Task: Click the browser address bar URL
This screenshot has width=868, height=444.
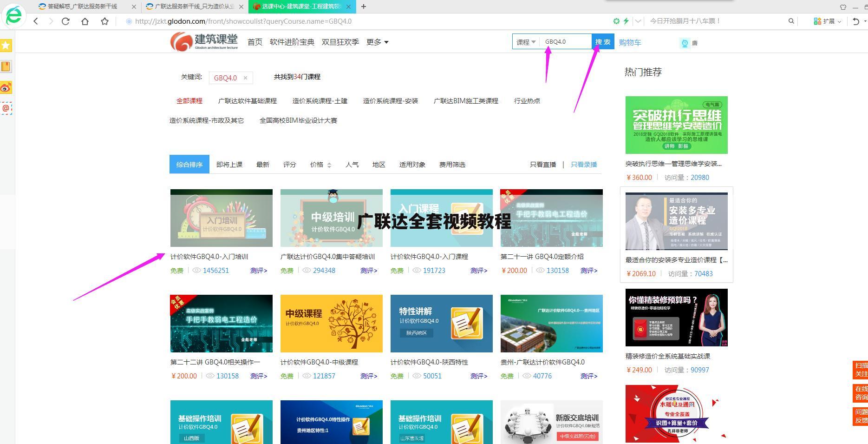Action: pos(243,21)
